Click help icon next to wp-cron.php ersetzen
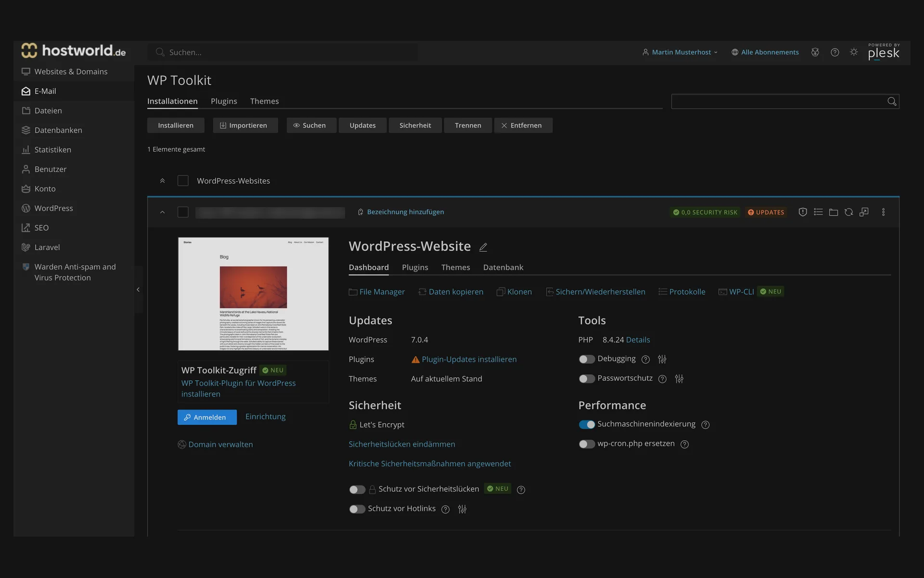924x578 pixels. click(x=684, y=444)
